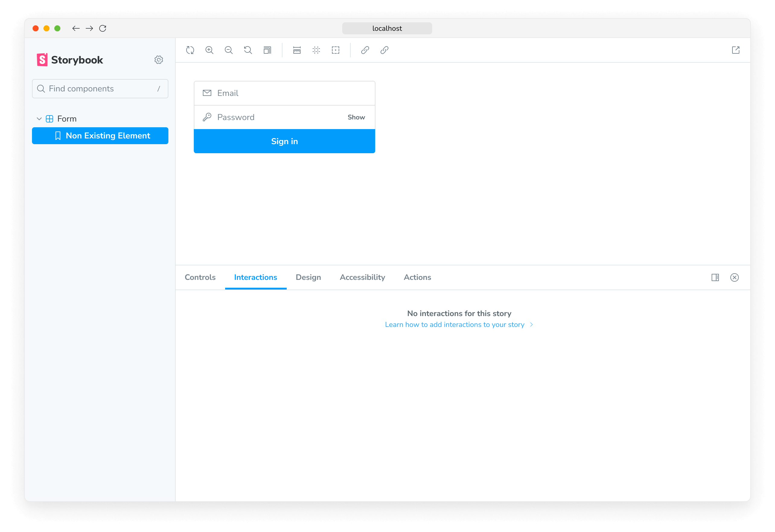Toggle the split panel view icon
The width and height of the screenshot is (775, 532).
(x=716, y=277)
